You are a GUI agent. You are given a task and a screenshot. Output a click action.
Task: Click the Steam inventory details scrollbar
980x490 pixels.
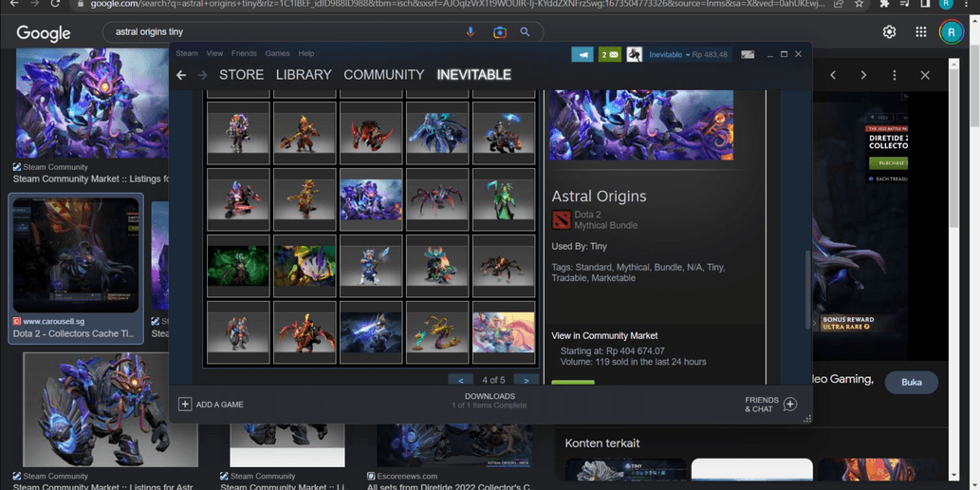807,290
